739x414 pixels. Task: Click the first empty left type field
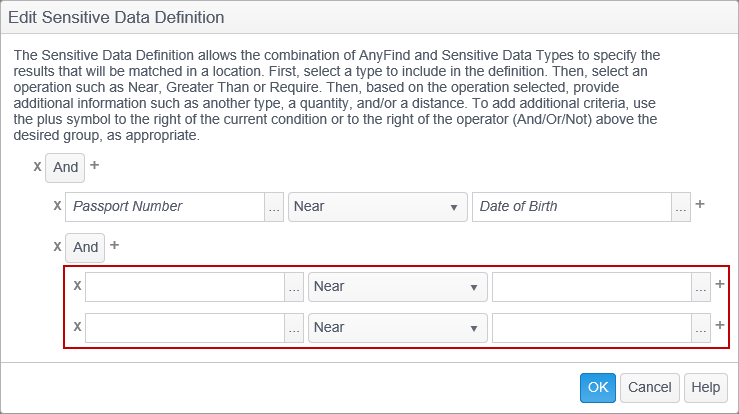185,287
